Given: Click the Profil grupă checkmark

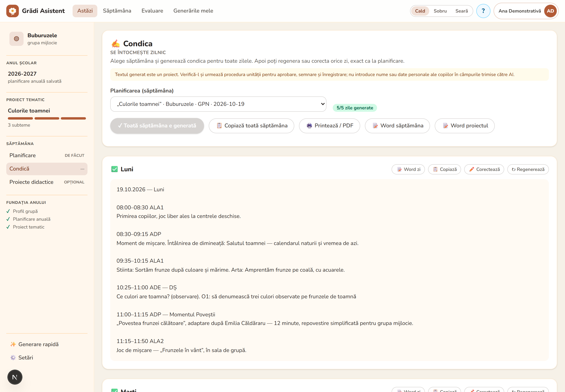Looking at the screenshot, I should 8,211.
